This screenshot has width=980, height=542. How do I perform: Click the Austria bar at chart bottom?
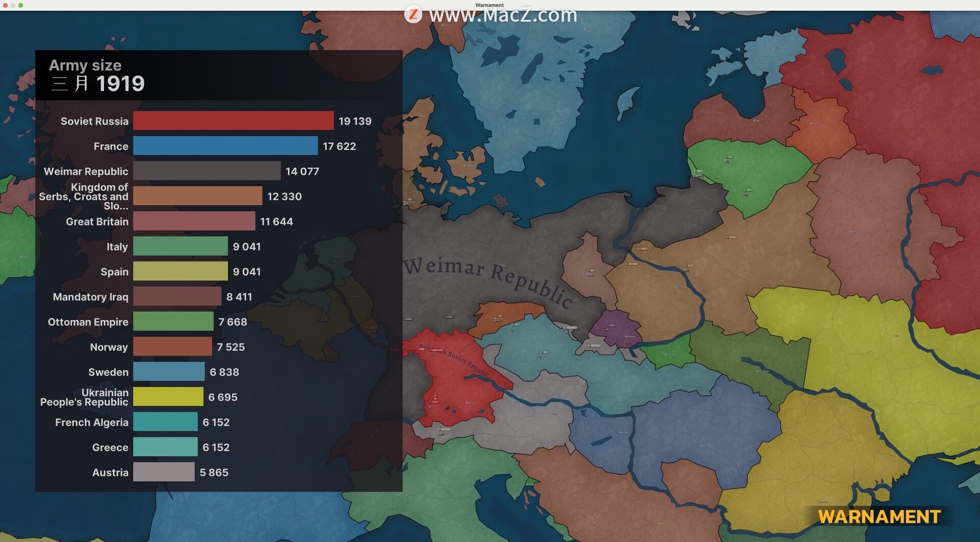pyautogui.click(x=164, y=472)
